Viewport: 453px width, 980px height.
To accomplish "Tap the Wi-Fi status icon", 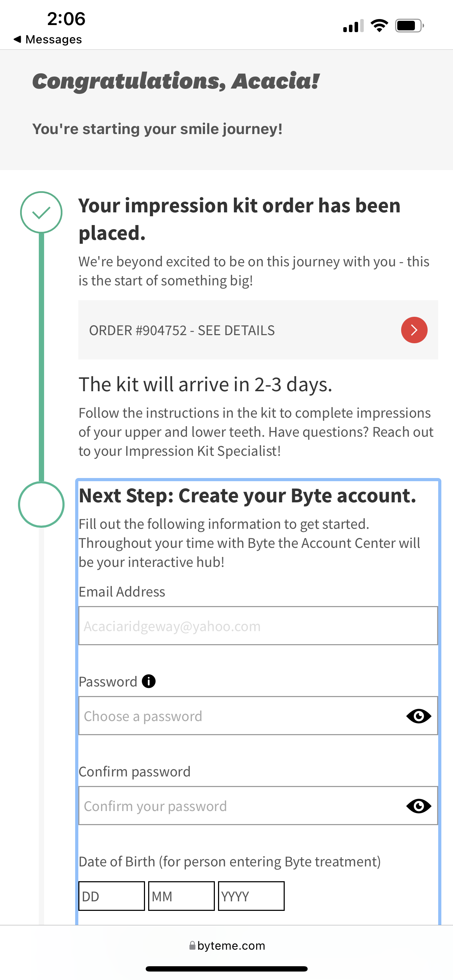I will pos(379,26).
